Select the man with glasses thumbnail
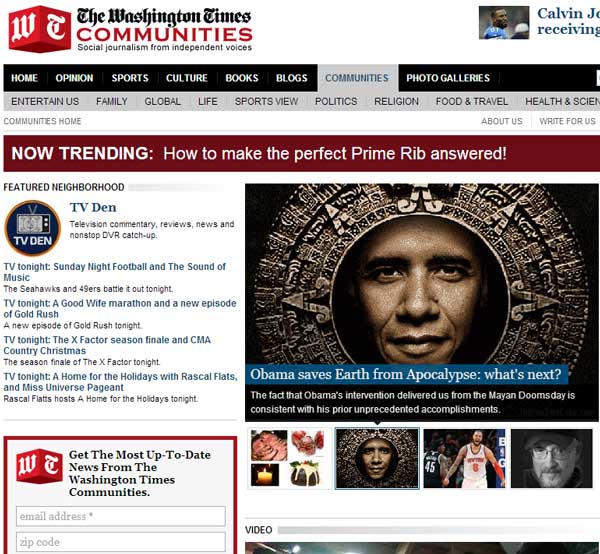Image resolution: width=600 pixels, height=554 pixels. [x=551, y=459]
